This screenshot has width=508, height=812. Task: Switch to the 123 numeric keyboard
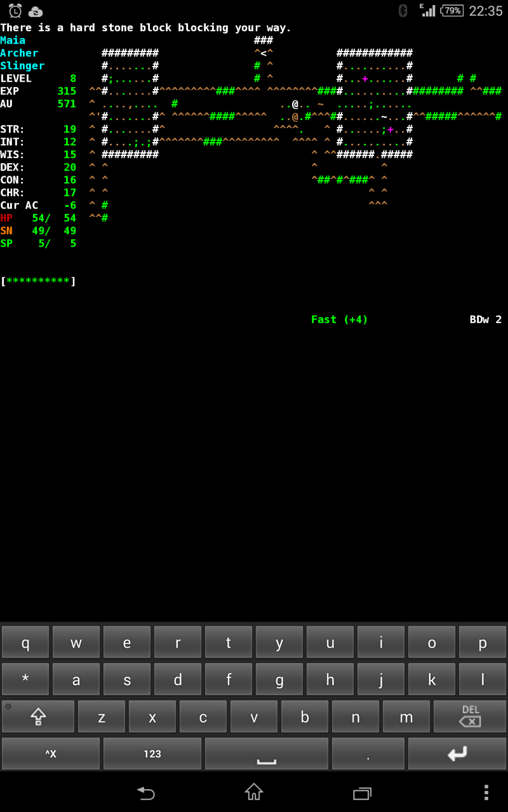click(x=152, y=754)
